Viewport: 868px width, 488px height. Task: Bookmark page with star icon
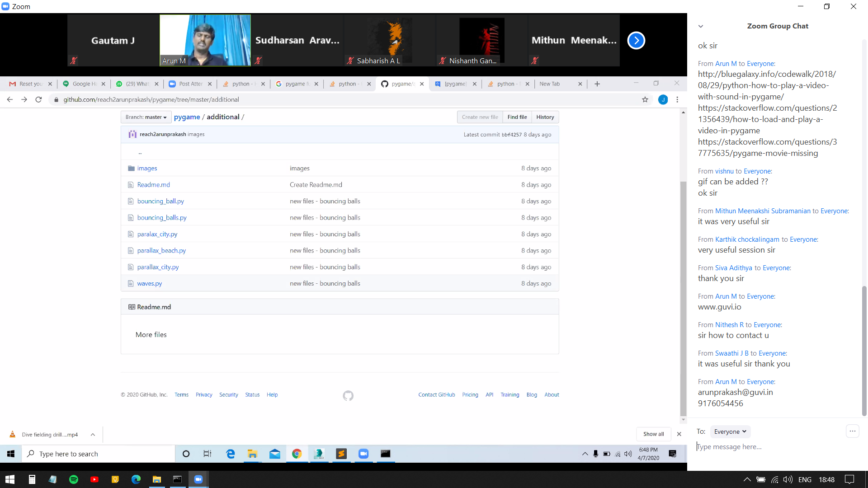pyautogui.click(x=645, y=99)
